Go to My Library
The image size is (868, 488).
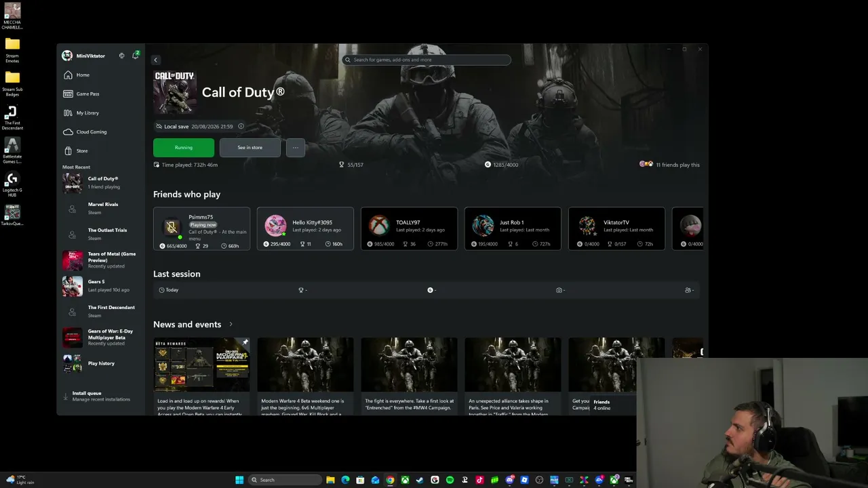point(102,113)
